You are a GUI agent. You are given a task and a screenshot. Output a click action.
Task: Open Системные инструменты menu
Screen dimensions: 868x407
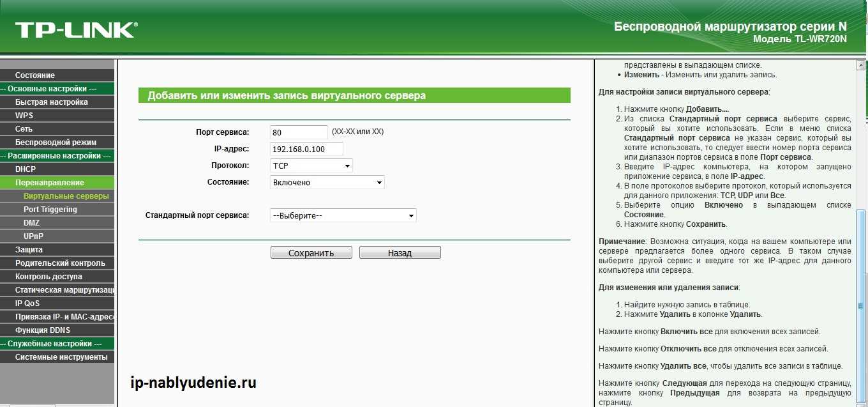click(61, 357)
